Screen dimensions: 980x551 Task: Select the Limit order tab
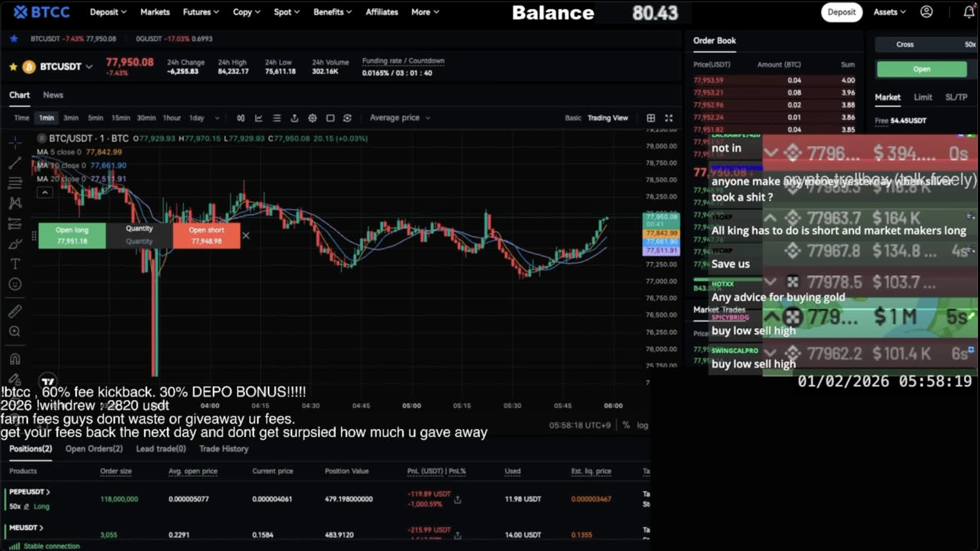coord(923,97)
